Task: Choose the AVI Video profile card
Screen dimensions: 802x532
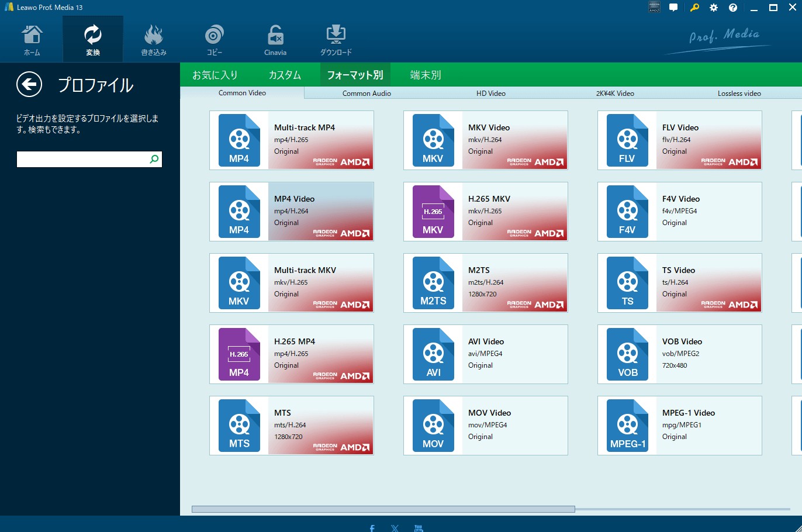Action: pos(486,354)
